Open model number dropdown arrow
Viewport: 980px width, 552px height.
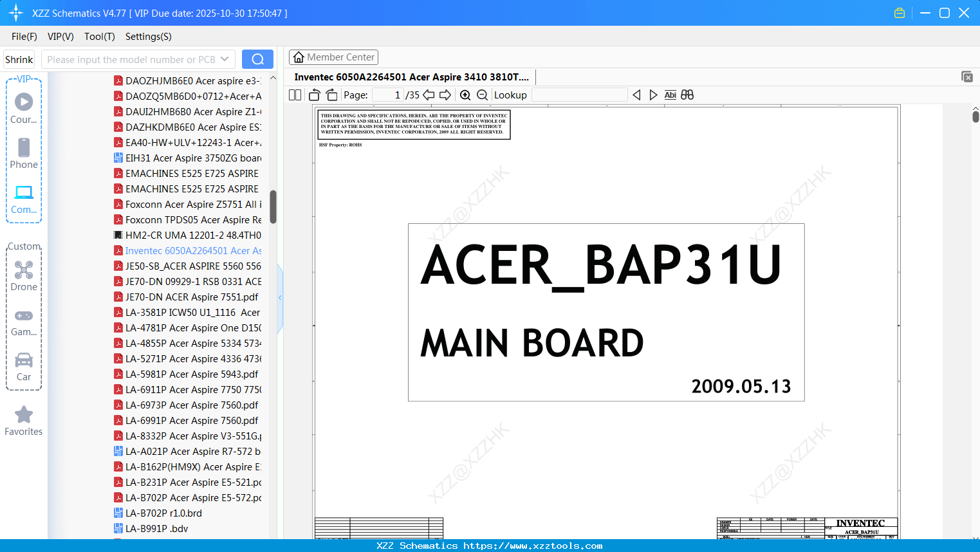225,59
